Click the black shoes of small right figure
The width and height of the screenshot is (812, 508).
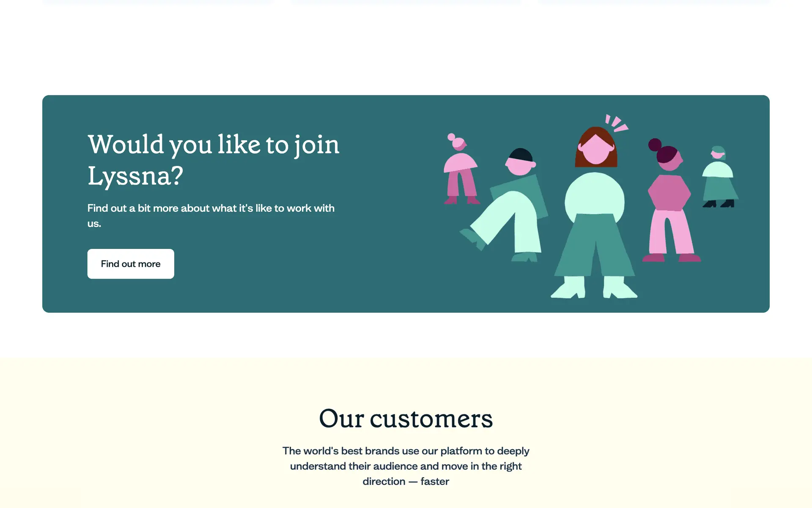point(719,204)
